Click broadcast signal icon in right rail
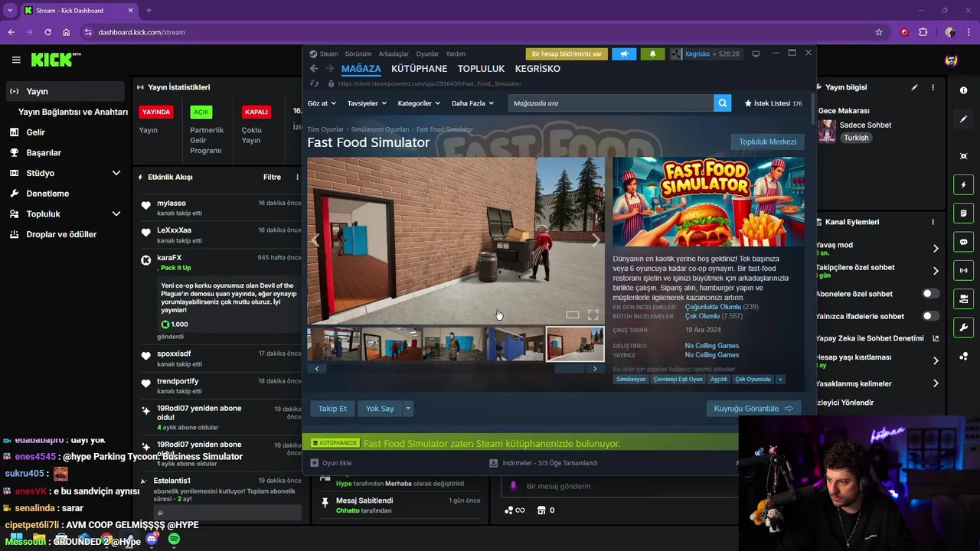 [x=963, y=270]
